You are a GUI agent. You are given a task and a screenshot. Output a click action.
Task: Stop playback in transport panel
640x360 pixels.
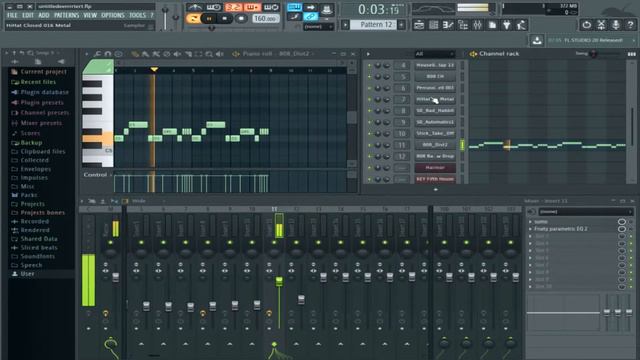tap(224, 18)
